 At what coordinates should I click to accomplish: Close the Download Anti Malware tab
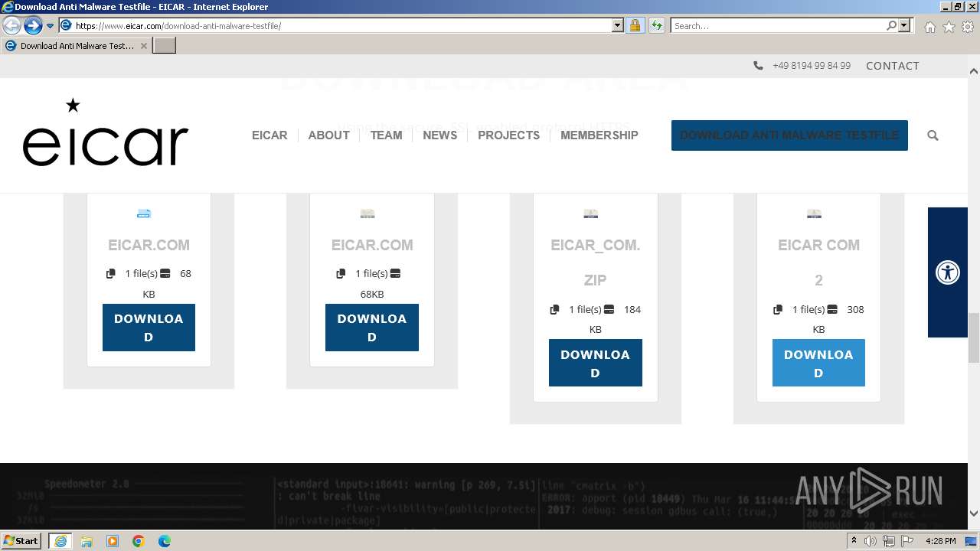tap(143, 46)
